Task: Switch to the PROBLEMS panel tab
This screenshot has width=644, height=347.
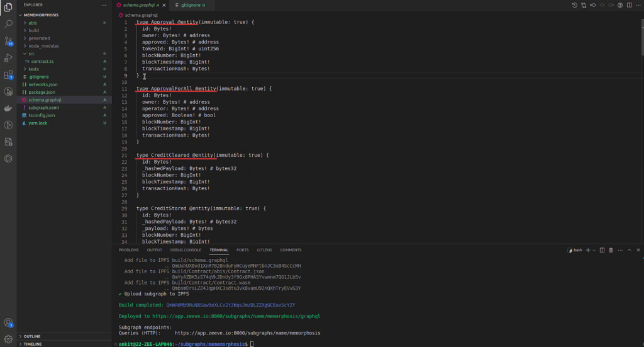Action: [x=128, y=250]
